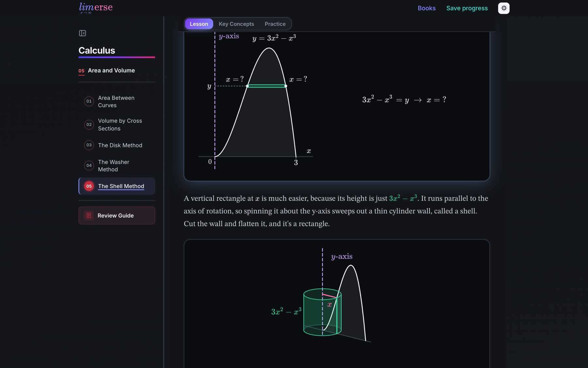Click the Calculus book title
This screenshot has height=368, width=588.
(97, 50)
